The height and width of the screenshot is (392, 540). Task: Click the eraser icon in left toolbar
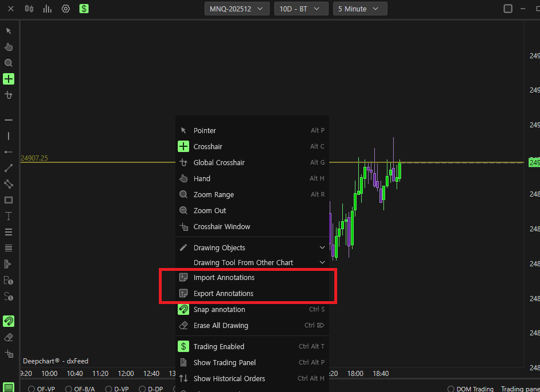(x=9, y=337)
